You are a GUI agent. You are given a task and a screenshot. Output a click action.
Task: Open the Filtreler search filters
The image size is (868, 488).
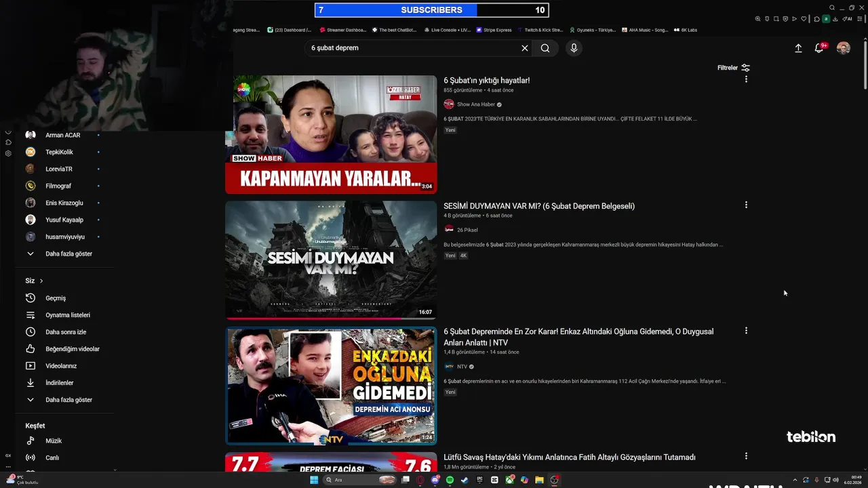734,68
